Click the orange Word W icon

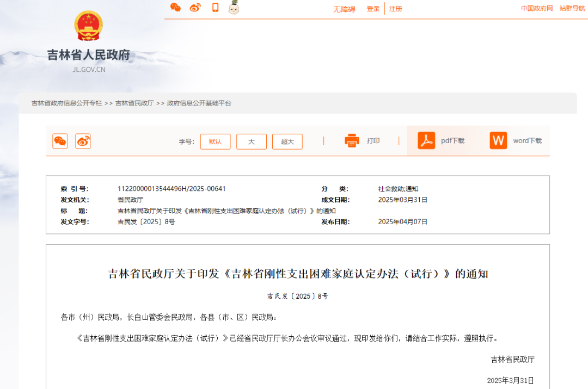pyautogui.click(x=498, y=140)
